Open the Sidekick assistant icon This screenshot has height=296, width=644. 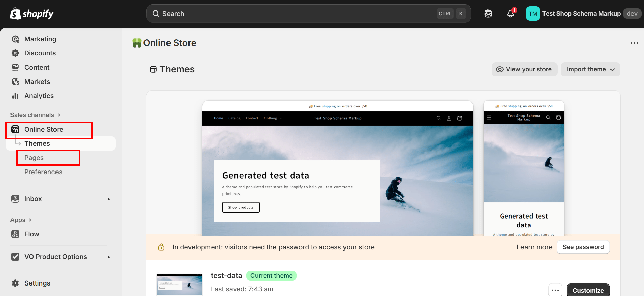click(x=488, y=14)
